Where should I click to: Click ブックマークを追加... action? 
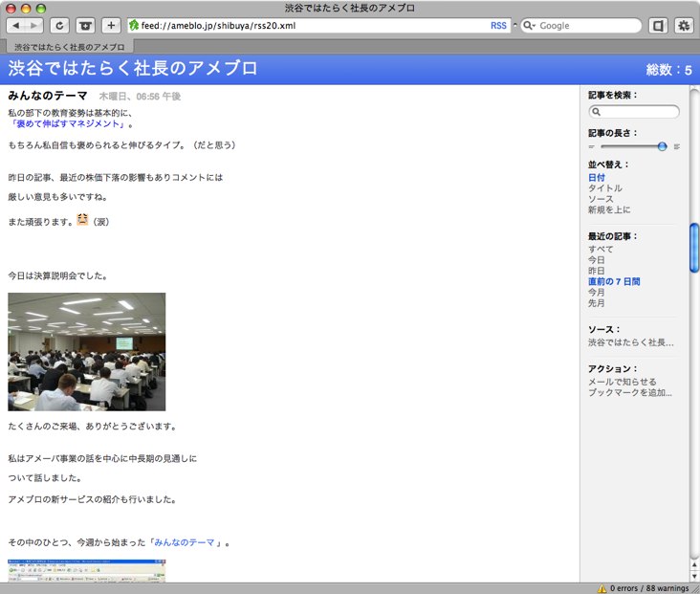630,392
